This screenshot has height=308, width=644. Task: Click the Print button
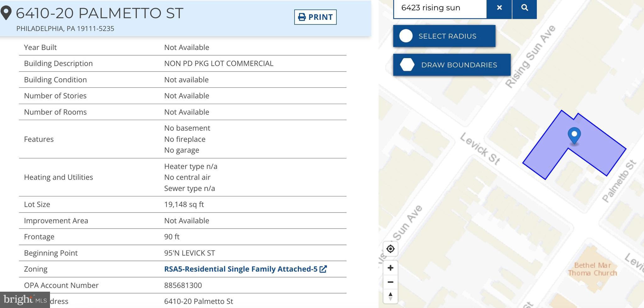315,17
